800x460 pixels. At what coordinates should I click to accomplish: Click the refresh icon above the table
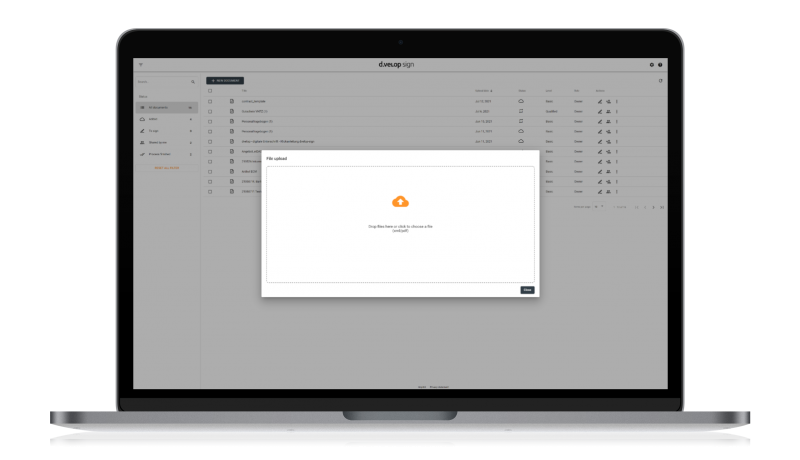pos(660,81)
